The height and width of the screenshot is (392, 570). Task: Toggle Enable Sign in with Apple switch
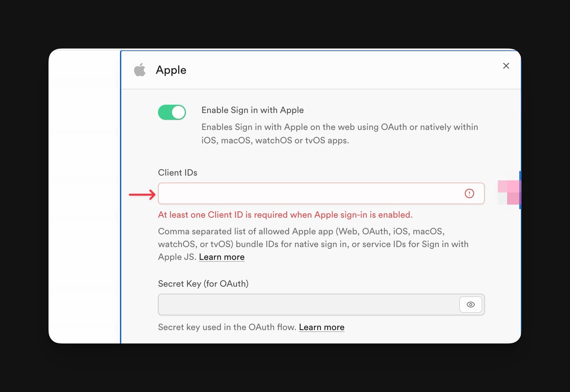click(172, 112)
